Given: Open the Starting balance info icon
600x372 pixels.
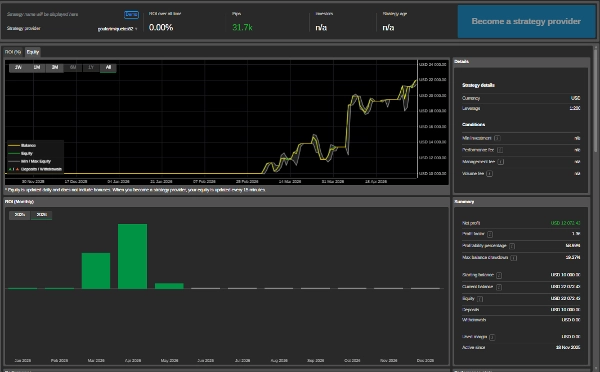Looking at the screenshot, I should point(499,275).
